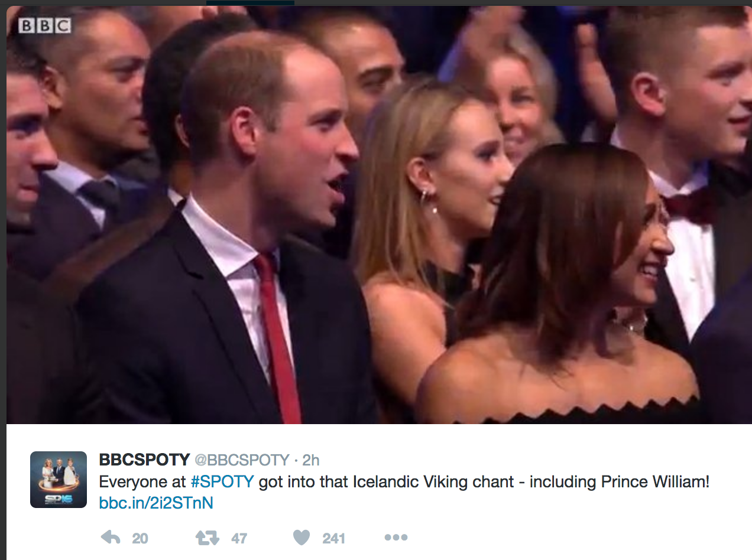This screenshot has width=752, height=560.
Task: View the 47 retweets count
Action: 239,538
